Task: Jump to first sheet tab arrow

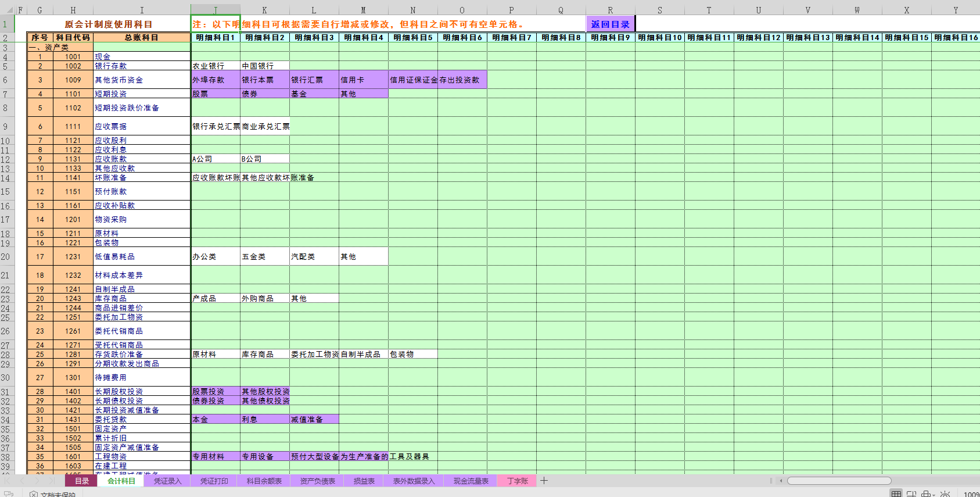Action: click(x=9, y=481)
